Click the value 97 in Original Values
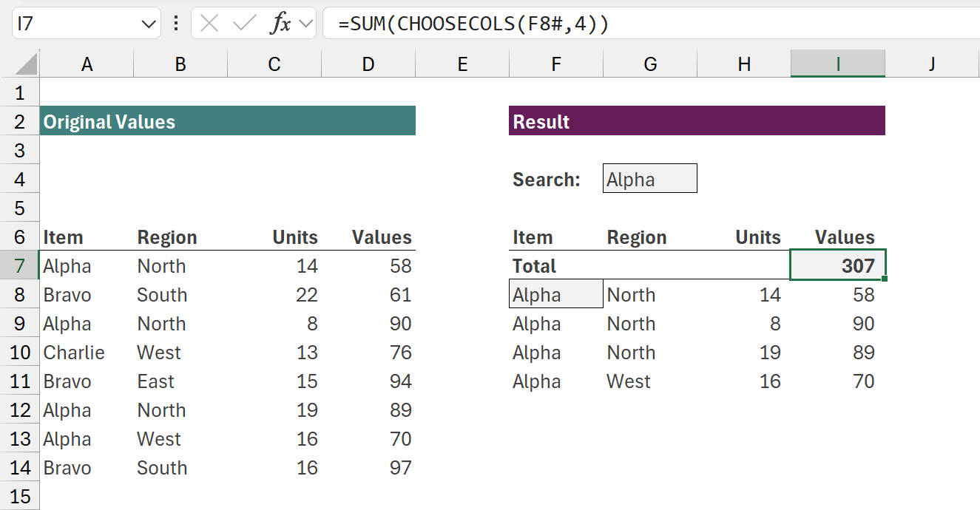Screen dimensions: 980x510 pos(399,468)
